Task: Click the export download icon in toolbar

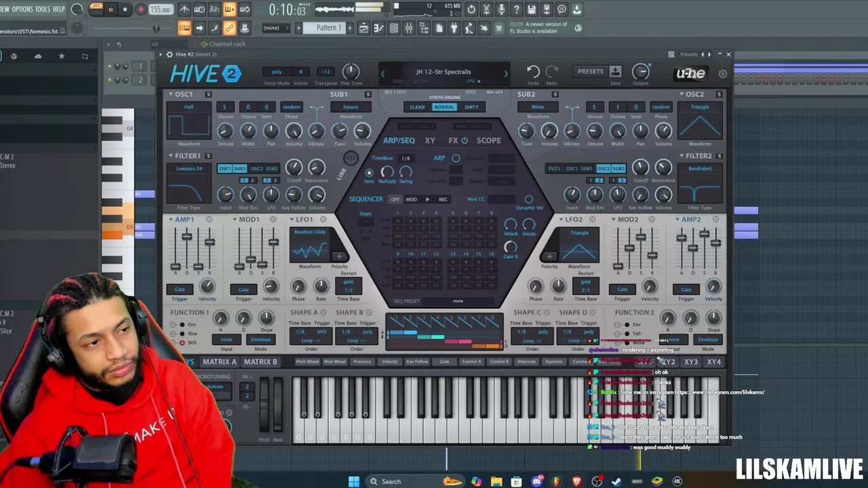Action: [x=576, y=9]
